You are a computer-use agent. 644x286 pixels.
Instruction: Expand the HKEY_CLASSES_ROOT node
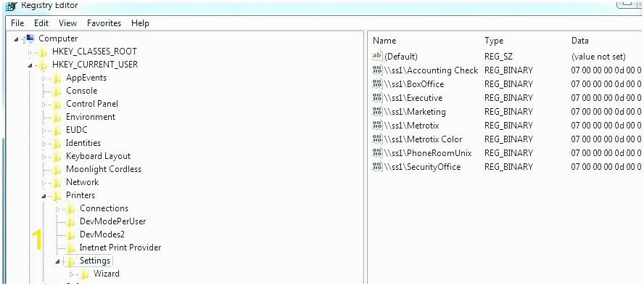30,52
